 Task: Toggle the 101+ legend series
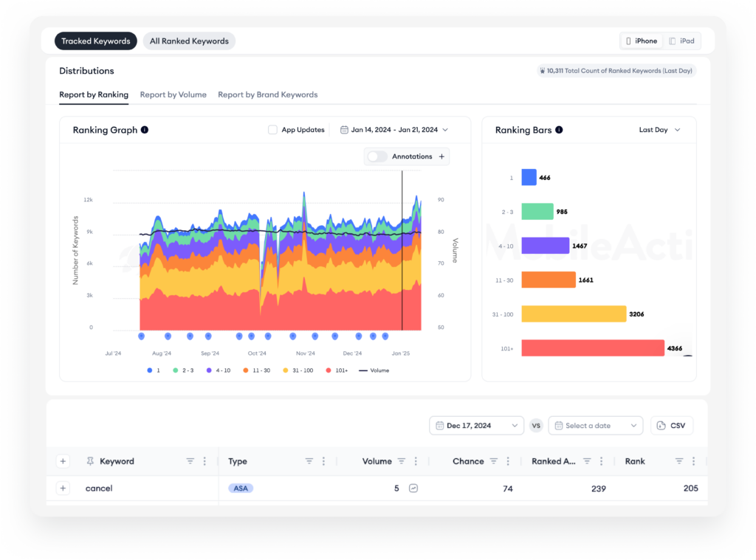(x=337, y=370)
